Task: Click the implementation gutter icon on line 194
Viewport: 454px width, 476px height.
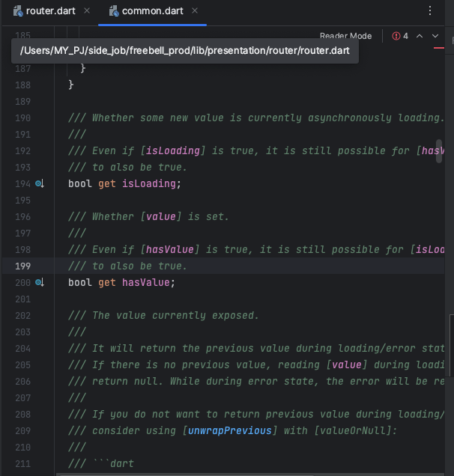Action: [x=40, y=183]
